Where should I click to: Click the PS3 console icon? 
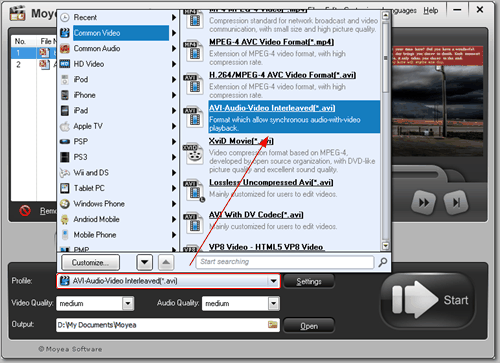pyautogui.click(x=65, y=157)
